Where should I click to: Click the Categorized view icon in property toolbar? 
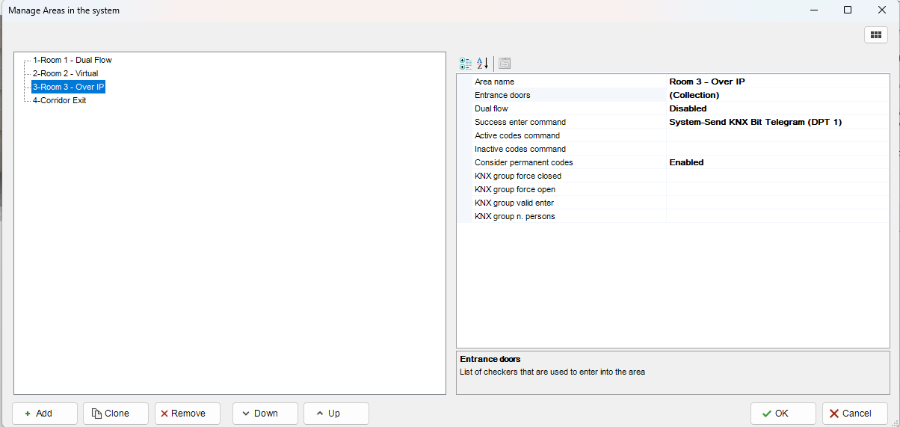(466, 63)
